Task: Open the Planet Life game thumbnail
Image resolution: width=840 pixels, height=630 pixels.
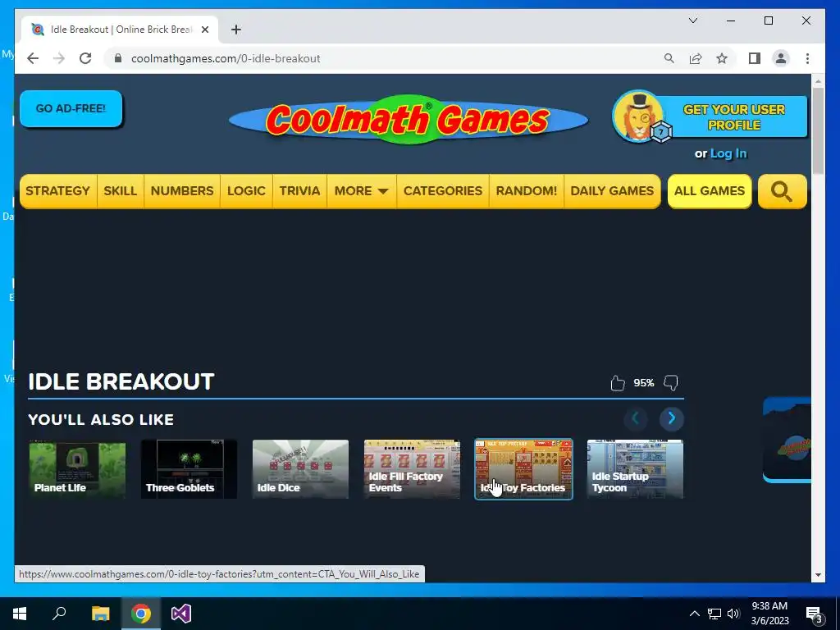Action: (x=77, y=469)
